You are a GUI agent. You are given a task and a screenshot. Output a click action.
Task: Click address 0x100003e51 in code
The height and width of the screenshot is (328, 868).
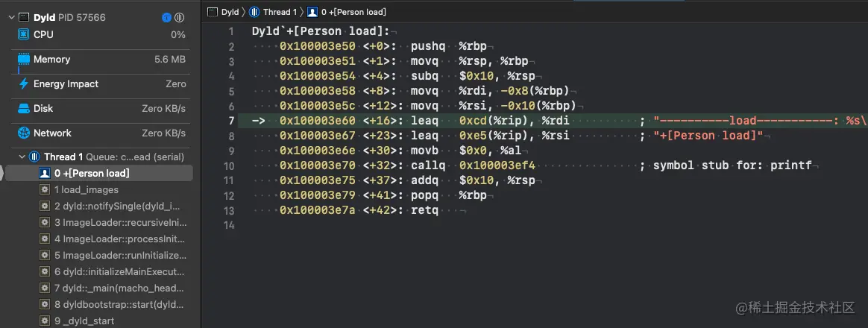(x=317, y=61)
